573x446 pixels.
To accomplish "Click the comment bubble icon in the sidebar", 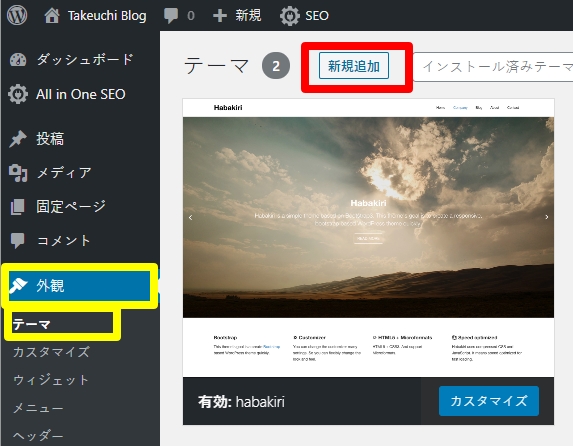I will pyautogui.click(x=18, y=241).
